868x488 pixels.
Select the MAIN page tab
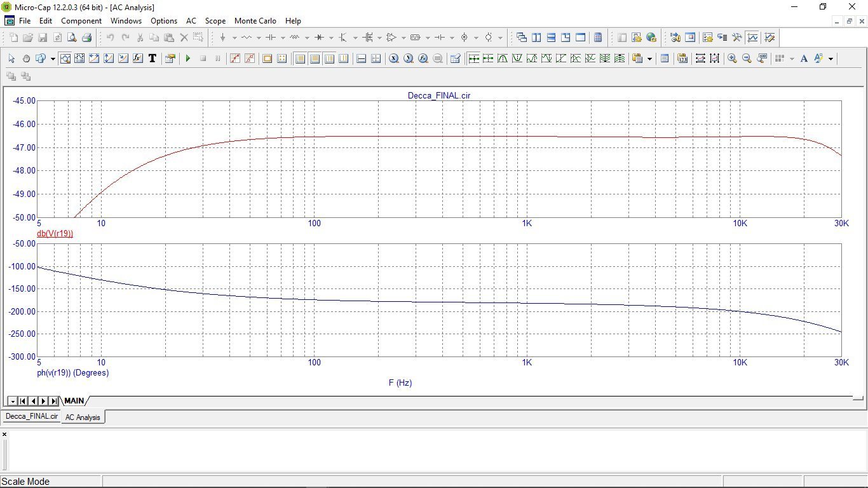(74, 401)
